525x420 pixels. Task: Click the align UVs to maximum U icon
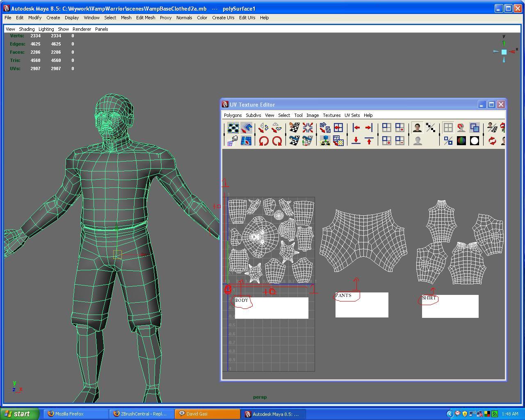[369, 128]
